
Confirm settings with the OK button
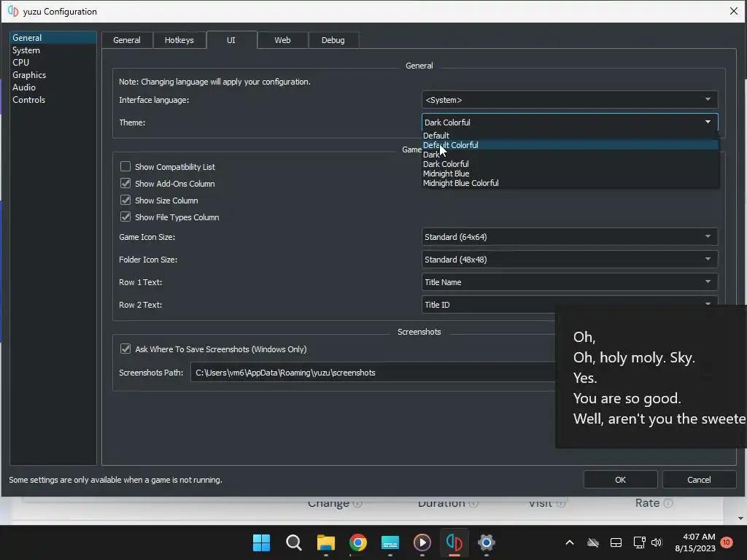[x=620, y=480]
